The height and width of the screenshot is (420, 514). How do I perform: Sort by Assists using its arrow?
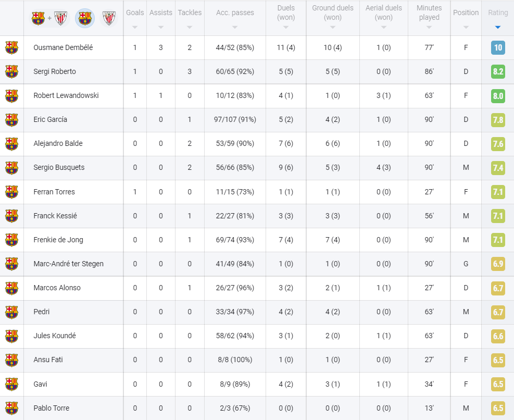[160, 27]
